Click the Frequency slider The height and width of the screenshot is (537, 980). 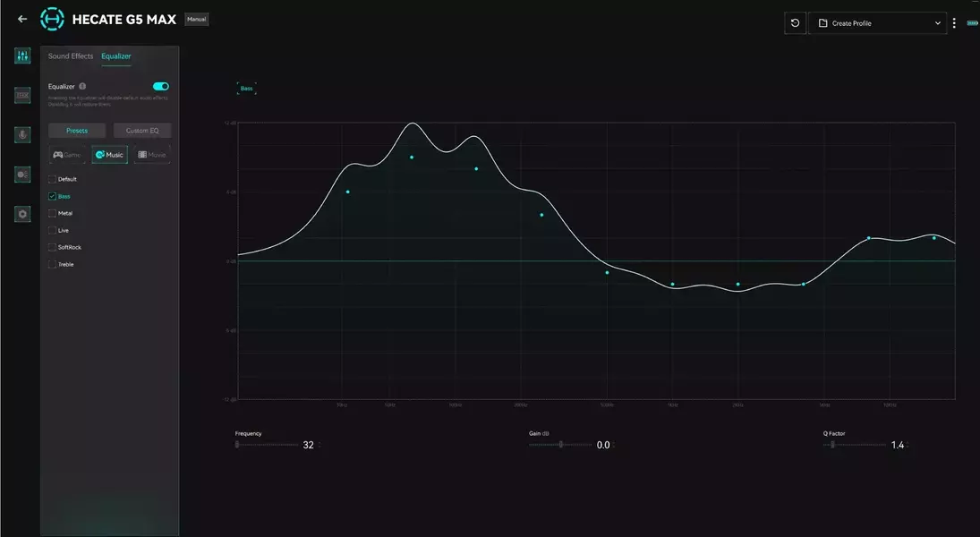pos(268,445)
